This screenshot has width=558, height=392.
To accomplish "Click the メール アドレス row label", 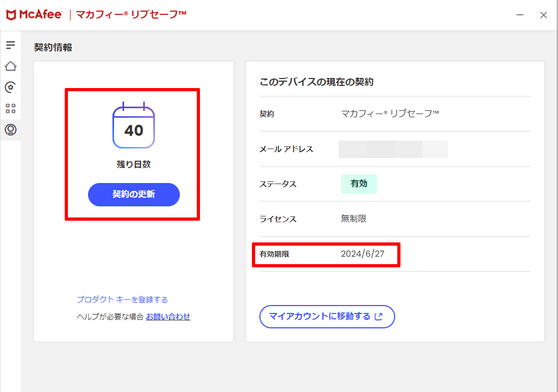I will point(286,149).
